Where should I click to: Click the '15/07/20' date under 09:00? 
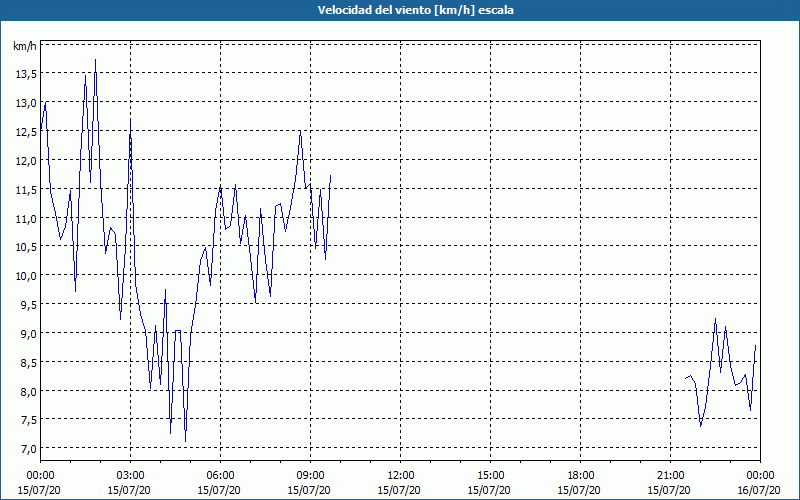click(x=309, y=490)
